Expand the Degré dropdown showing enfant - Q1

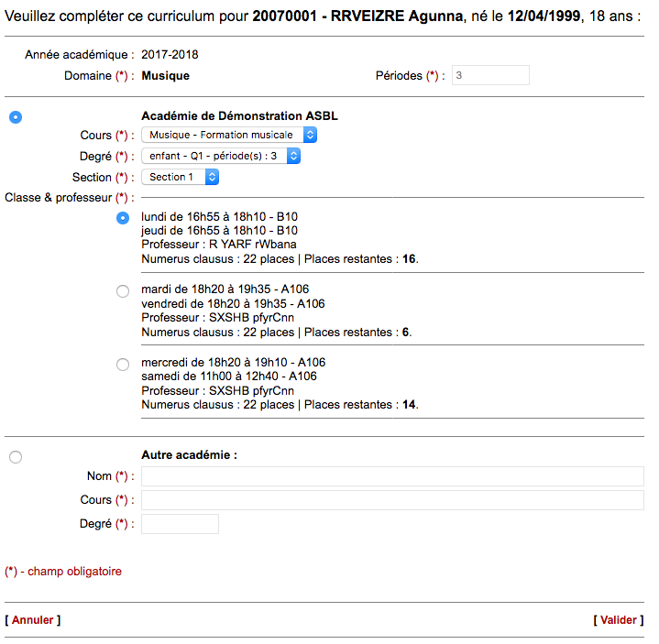[x=221, y=157]
